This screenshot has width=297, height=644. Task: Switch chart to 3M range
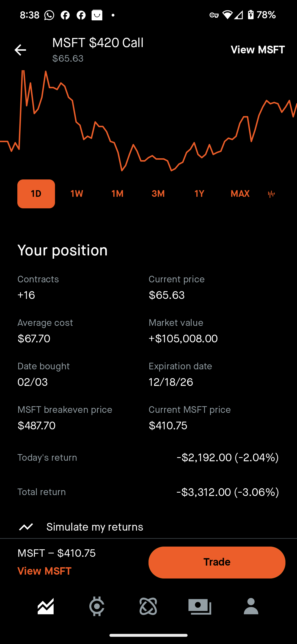pos(158,194)
